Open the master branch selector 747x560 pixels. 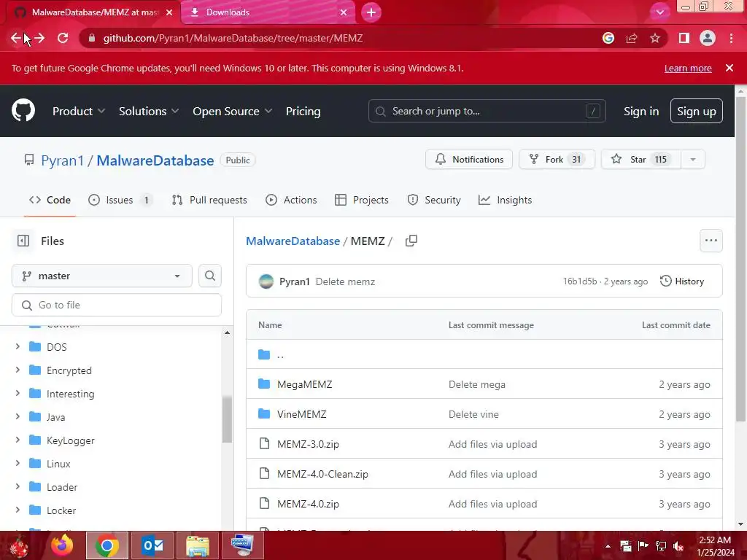click(x=102, y=276)
